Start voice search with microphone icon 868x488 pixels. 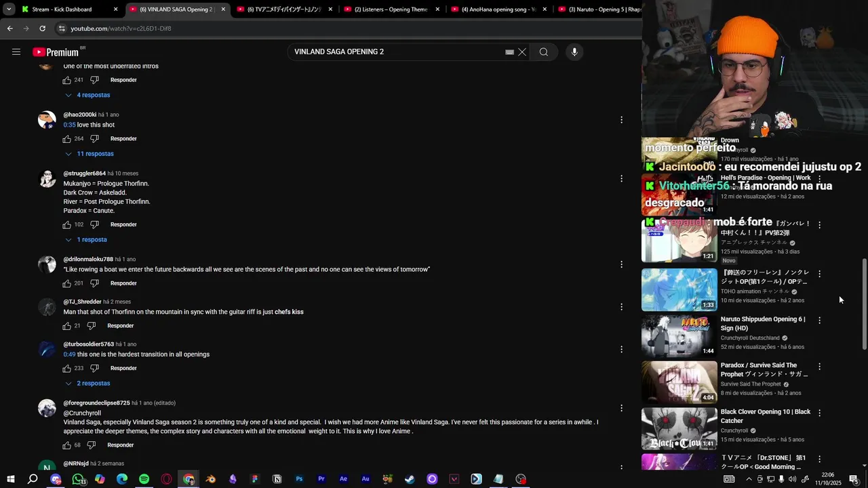tap(574, 52)
